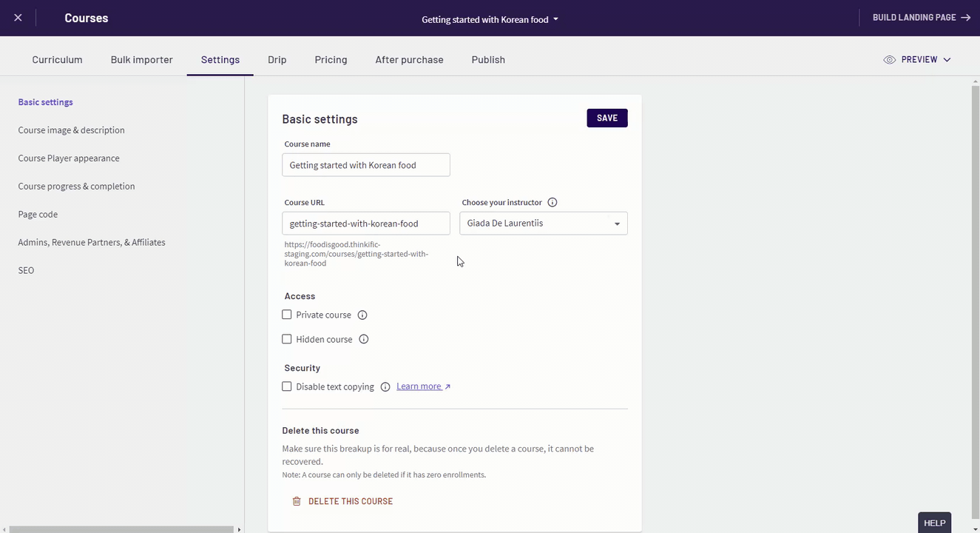Go to Course progress & completion
The image size is (980, 533).
[76, 187]
